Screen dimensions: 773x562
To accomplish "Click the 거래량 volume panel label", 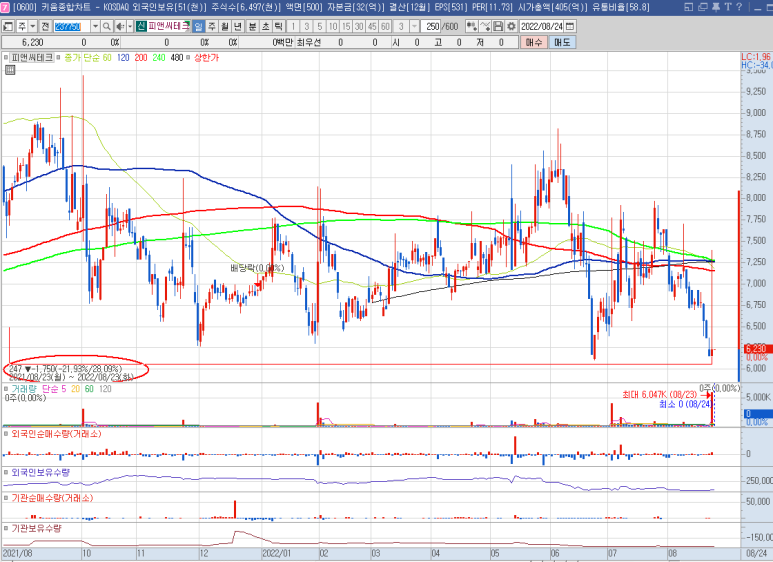I will (24, 389).
